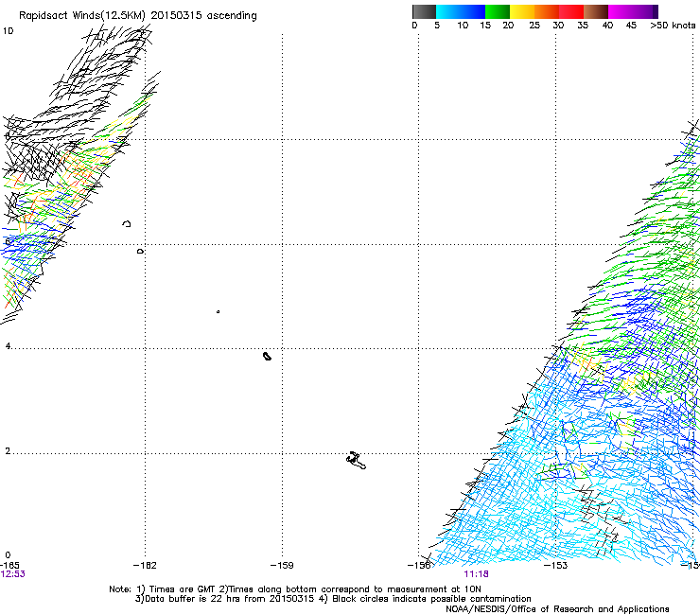Click the dark purple 45-50 knots legend segment
The height and width of the screenshot is (615, 700).
pos(645,11)
